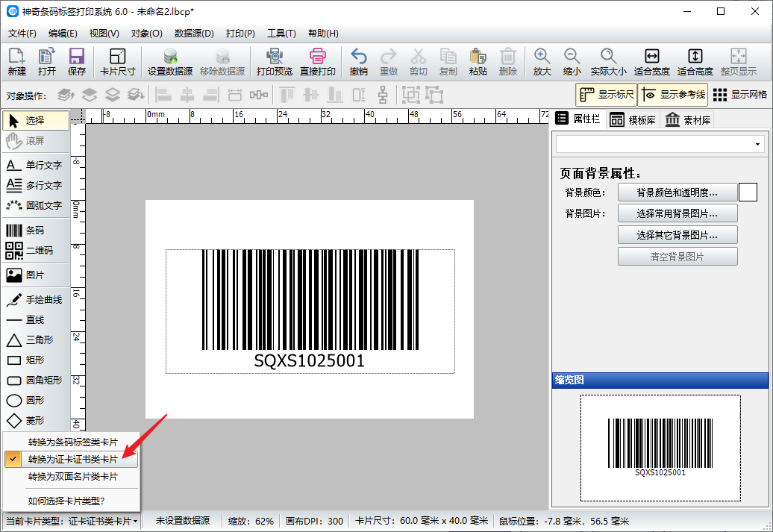
Task: Open the 工具(T) menu
Action: coord(281,34)
